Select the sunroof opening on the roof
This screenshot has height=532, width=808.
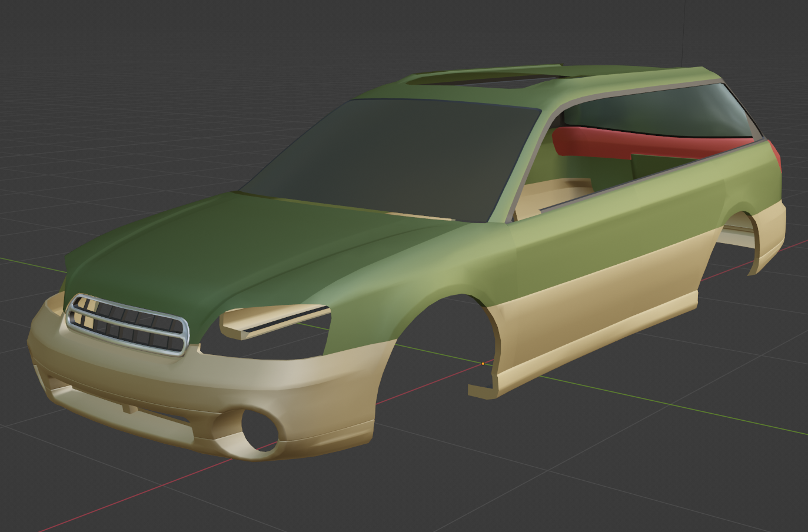(x=483, y=79)
